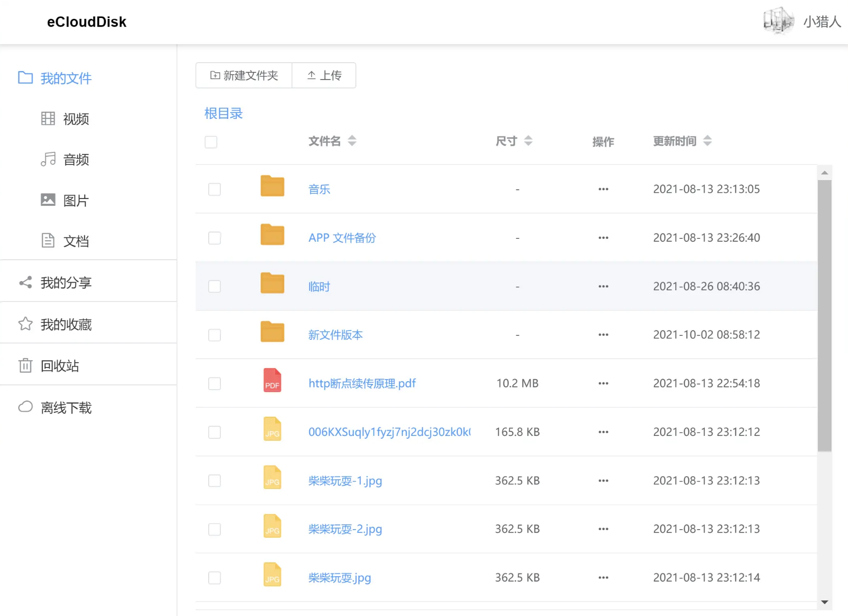
Task: Toggle the select-all checkbox in header
Action: [211, 142]
